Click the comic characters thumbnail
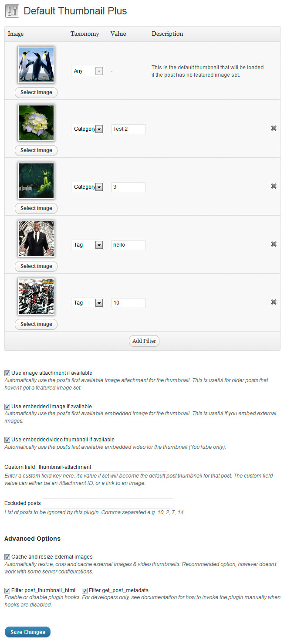The height and width of the screenshot is (644, 284). 36,297
